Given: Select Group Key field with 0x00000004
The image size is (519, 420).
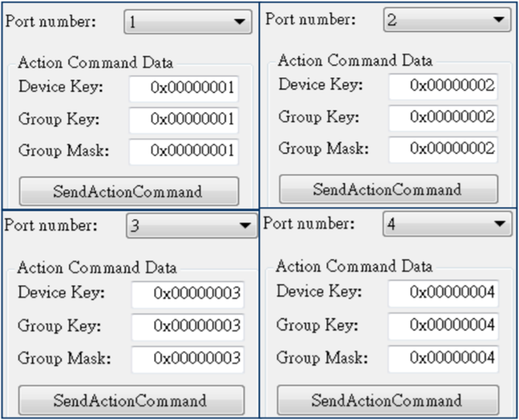Looking at the screenshot, I should pyautogui.click(x=443, y=325).
